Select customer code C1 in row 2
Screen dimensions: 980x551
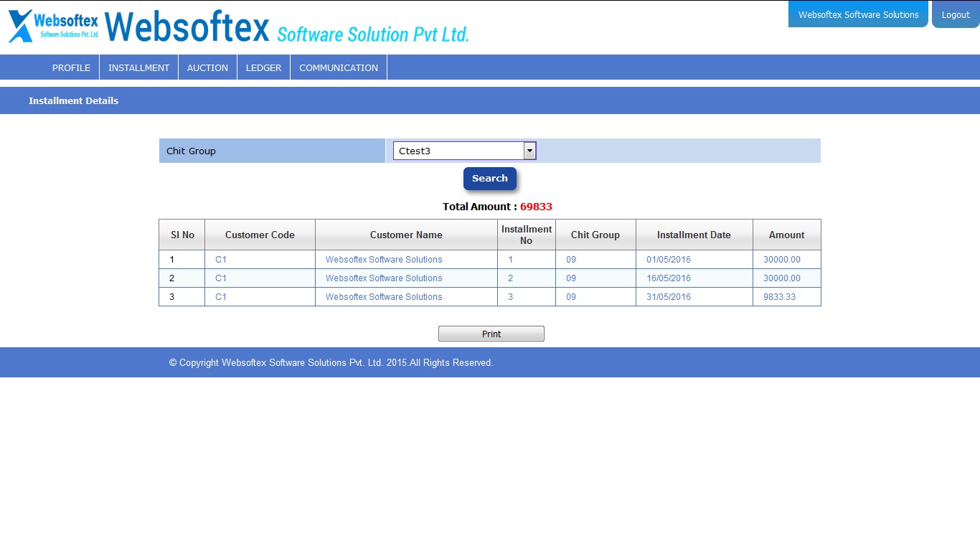point(221,278)
